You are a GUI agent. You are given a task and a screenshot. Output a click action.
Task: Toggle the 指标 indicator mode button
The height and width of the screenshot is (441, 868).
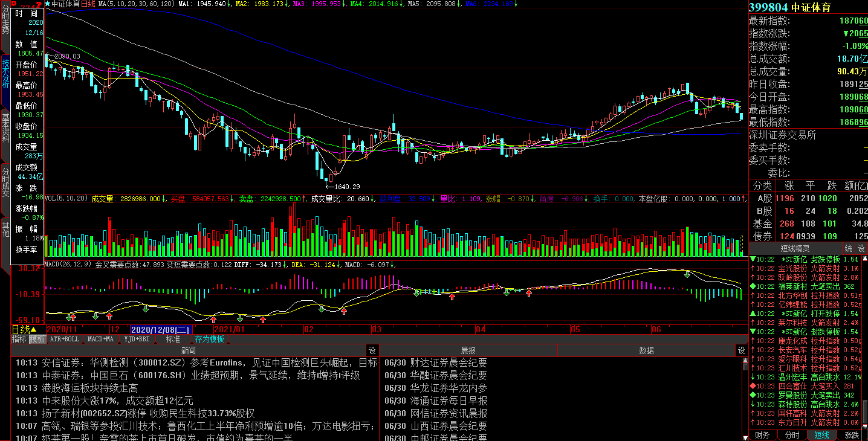[x=19, y=339]
